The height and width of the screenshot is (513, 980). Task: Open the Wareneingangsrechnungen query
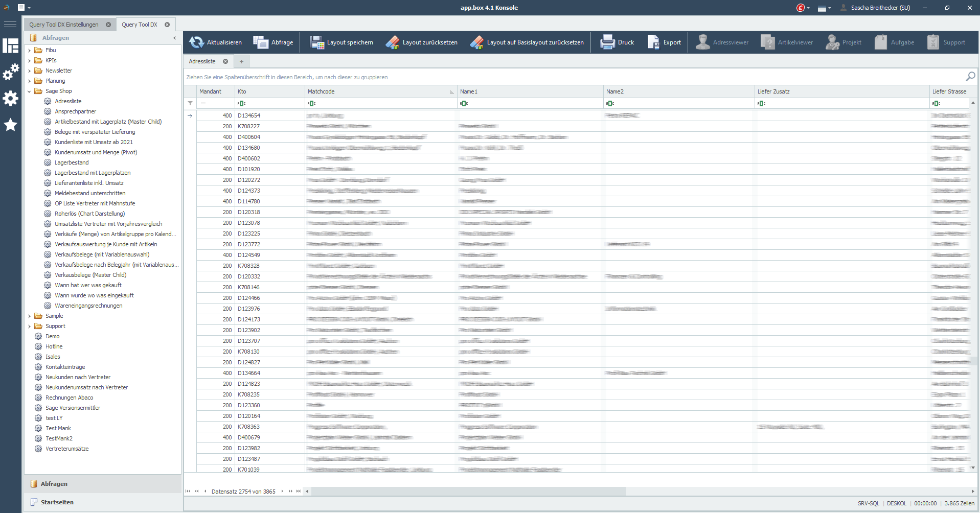tap(88, 306)
